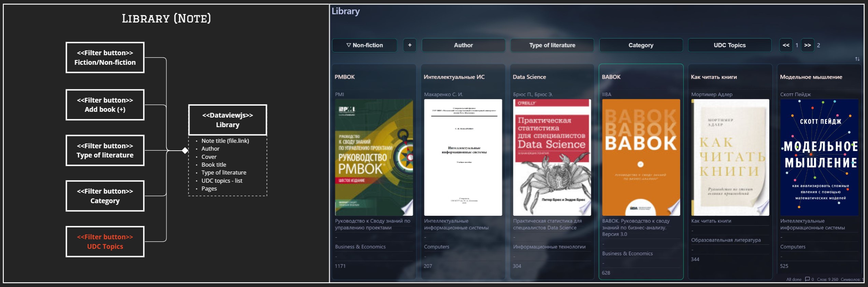This screenshot has height=287, width=868.
Task: Click the author text PMI
Action: (x=339, y=94)
